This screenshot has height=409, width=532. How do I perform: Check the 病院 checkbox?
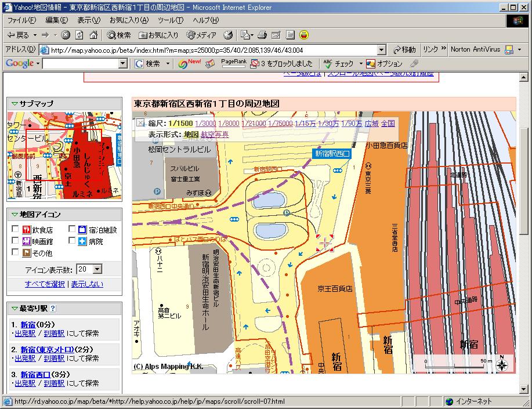(x=72, y=240)
